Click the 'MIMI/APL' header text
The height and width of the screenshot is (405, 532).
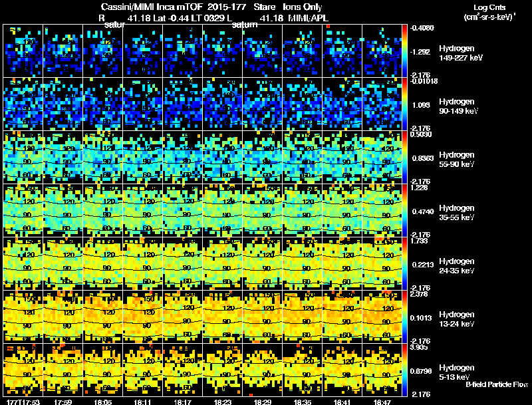(308, 18)
